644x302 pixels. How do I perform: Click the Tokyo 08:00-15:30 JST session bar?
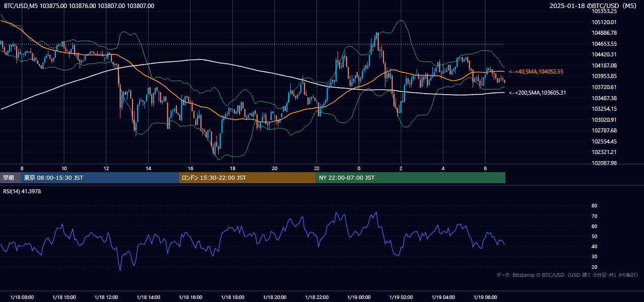point(100,178)
